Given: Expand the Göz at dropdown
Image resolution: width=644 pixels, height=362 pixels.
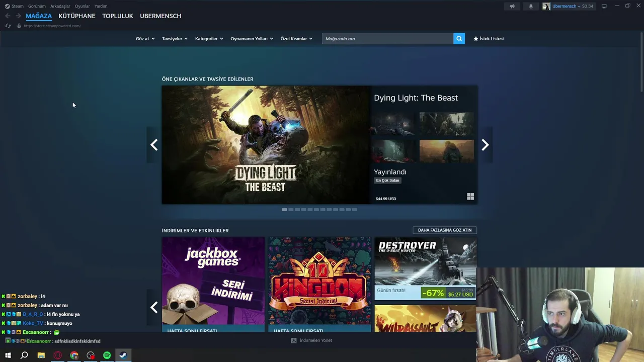Looking at the screenshot, I should (145, 39).
